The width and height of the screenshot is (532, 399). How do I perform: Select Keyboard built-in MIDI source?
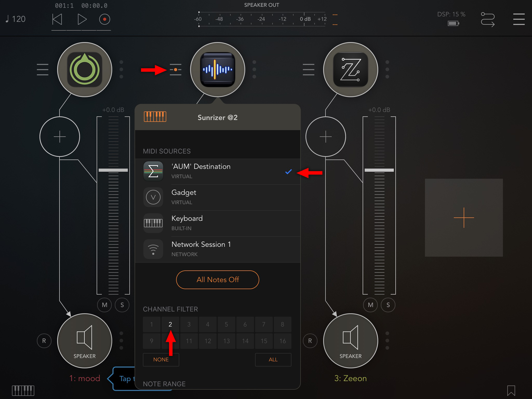pos(218,223)
